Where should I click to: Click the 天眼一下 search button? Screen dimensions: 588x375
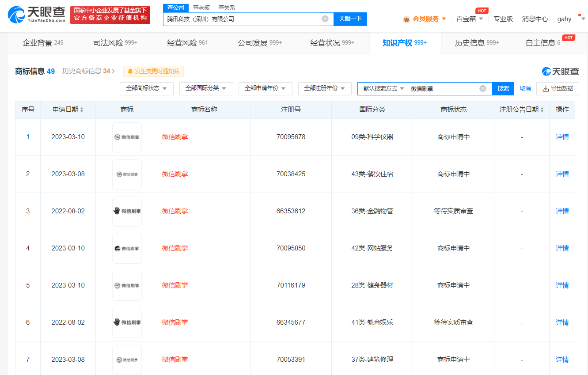[x=350, y=19]
